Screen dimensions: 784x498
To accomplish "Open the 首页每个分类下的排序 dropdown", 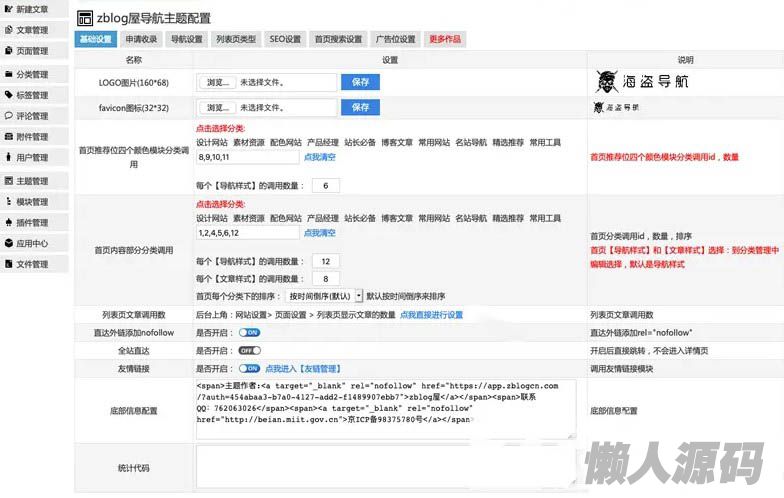I will tap(324, 296).
